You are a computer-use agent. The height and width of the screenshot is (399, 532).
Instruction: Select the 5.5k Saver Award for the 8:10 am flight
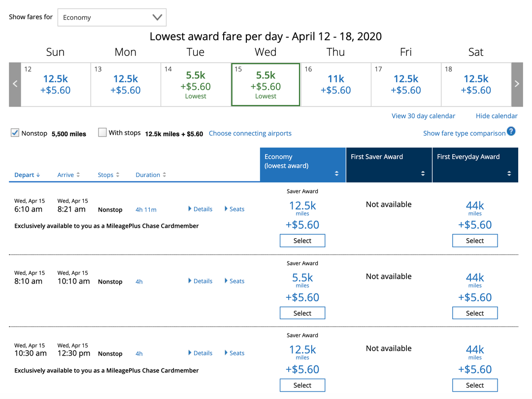click(x=302, y=313)
